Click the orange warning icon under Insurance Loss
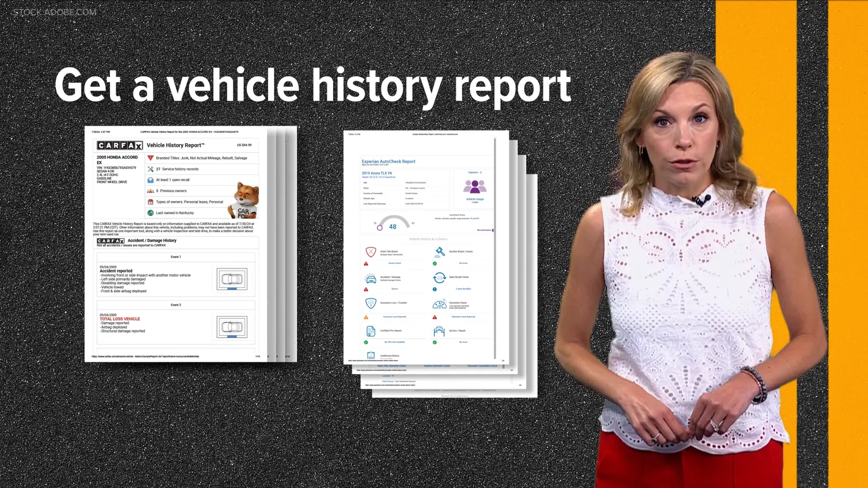The image size is (868, 488). point(366,317)
